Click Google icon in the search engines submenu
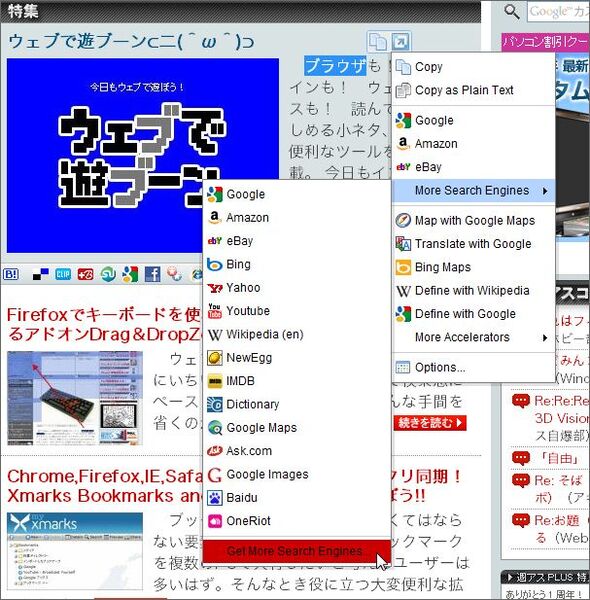Image resolution: width=590 pixels, height=600 pixels. [215, 194]
